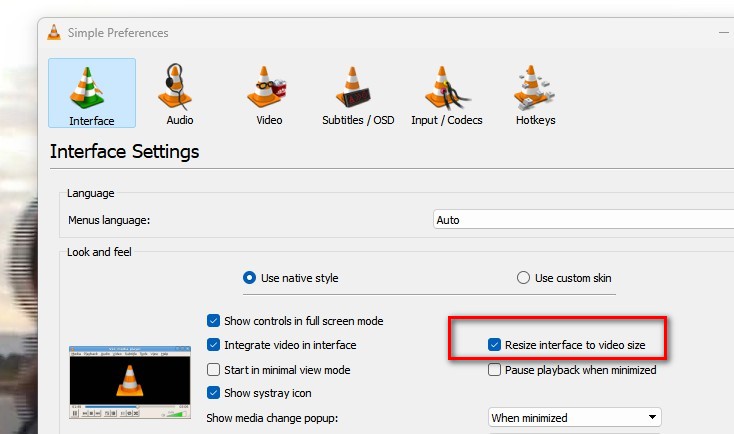This screenshot has width=734, height=434.
Task: Enable Start in minimal view mode
Action: pyautogui.click(x=279, y=370)
